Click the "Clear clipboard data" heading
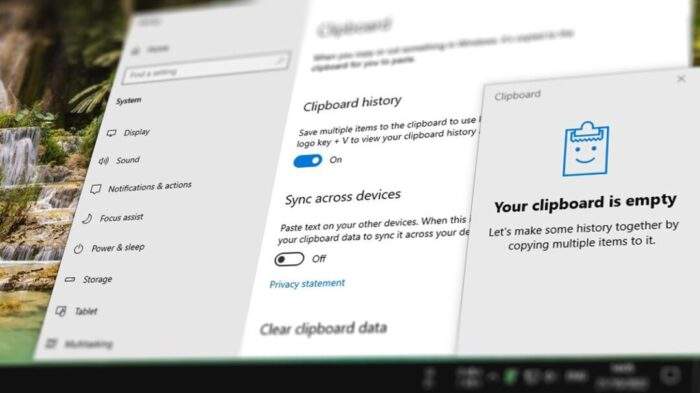Viewport: 700px width, 393px height. pos(323,329)
